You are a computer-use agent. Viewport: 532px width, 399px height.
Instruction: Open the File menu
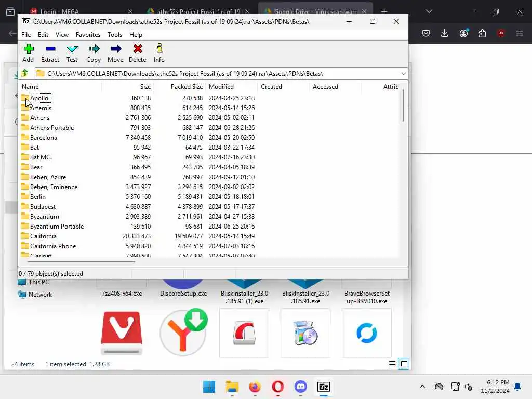point(26,35)
